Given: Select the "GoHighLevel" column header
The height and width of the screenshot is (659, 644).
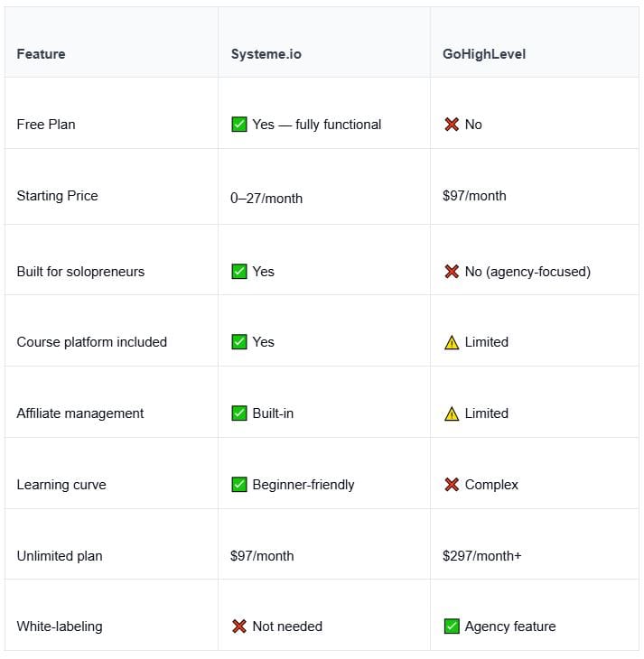Looking at the screenshot, I should tap(484, 54).
